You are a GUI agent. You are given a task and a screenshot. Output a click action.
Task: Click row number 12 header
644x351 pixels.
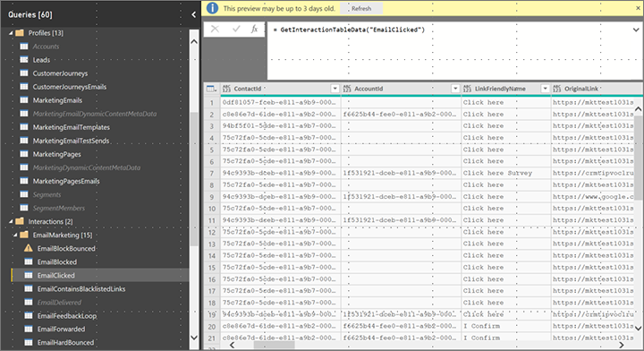click(x=212, y=232)
